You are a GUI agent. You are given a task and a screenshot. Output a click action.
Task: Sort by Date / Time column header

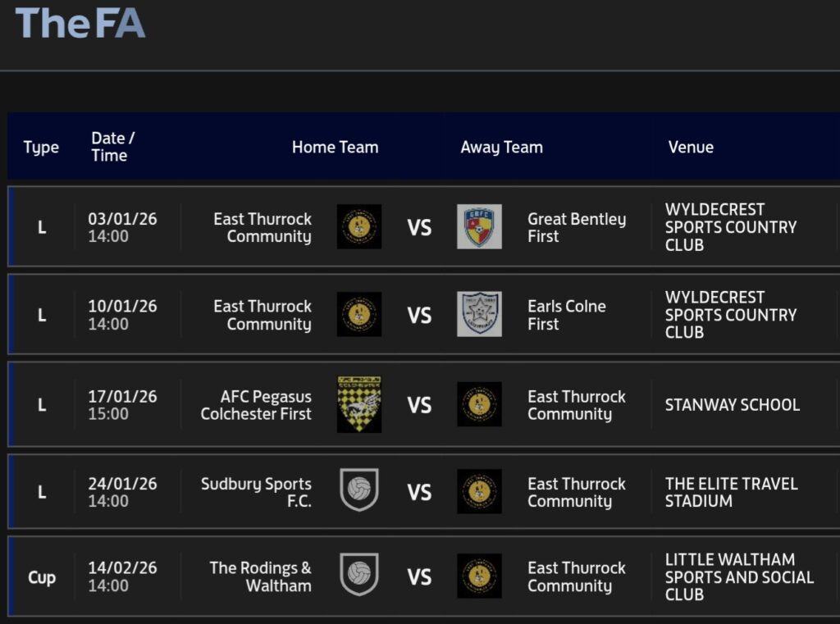[112, 148]
